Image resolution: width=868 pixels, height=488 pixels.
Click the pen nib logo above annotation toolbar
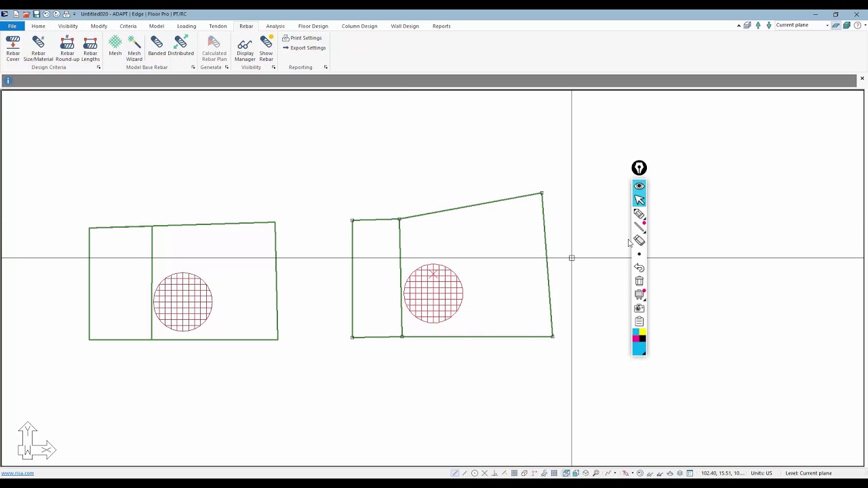[639, 168]
